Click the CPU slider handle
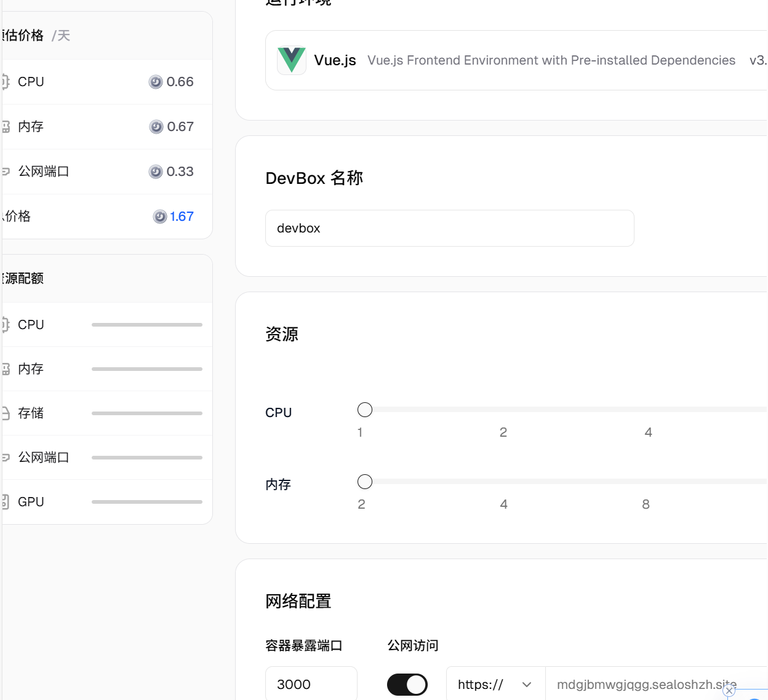The height and width of the screenshot is (700, 768). (365, 410)
